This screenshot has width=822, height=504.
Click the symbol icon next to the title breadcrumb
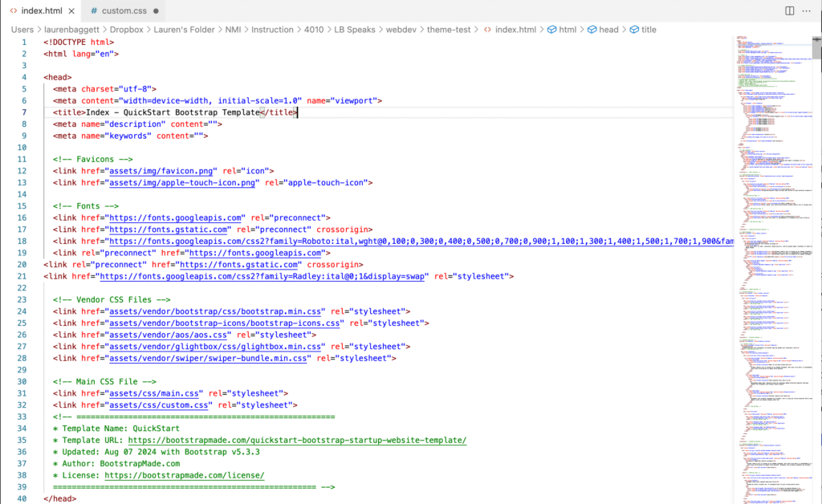tap(633, 29)
